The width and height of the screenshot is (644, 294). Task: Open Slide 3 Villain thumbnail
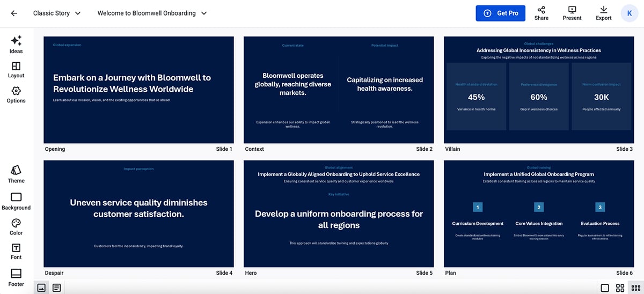click(538, 90)
